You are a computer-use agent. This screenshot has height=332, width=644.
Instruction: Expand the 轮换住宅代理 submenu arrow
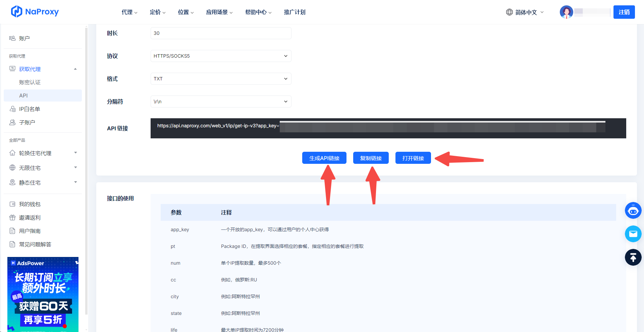point(75,153)
